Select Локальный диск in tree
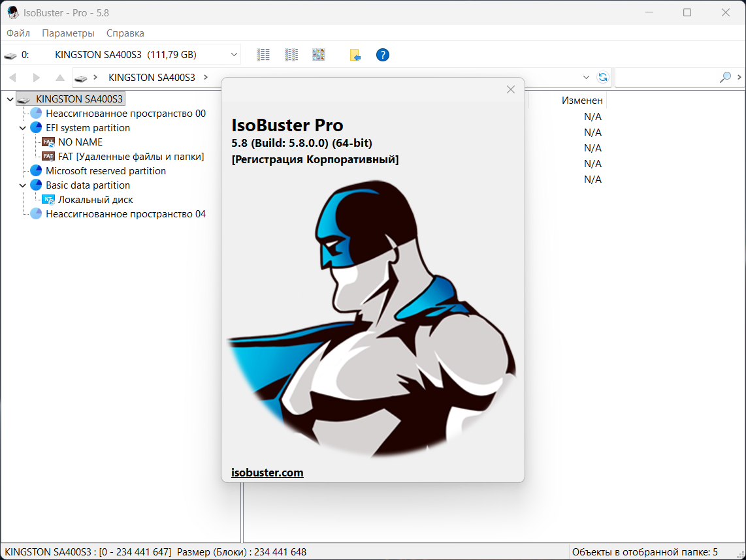746x560 pixels. pos(95,200)
